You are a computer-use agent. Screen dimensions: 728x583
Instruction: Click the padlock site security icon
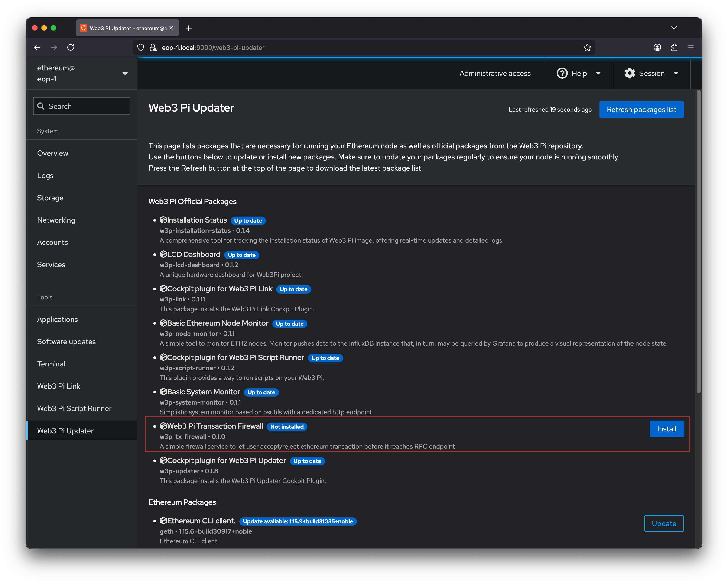(153, 48)
